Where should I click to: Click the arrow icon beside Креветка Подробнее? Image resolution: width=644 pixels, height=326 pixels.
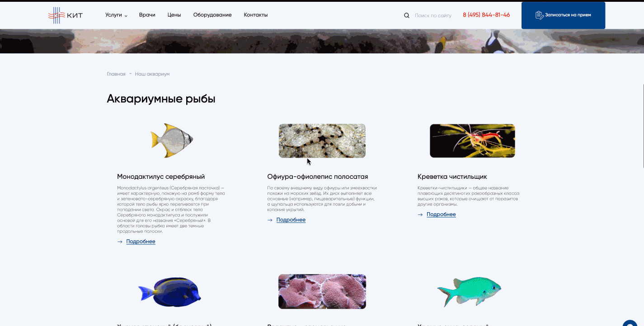point(420,214)
